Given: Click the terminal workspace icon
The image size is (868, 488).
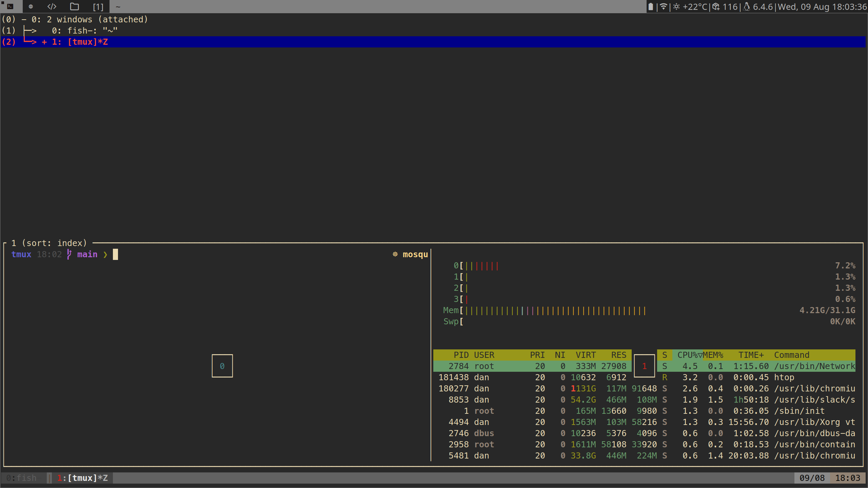Looking at the screenshot, I should 10,6.
